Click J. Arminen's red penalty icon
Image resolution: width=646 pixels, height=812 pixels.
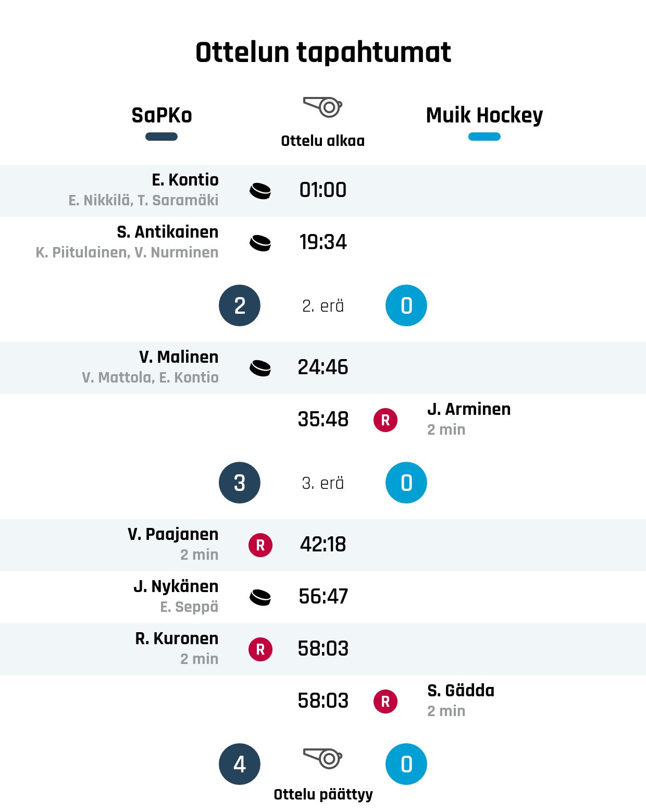[x=386, y=420]
